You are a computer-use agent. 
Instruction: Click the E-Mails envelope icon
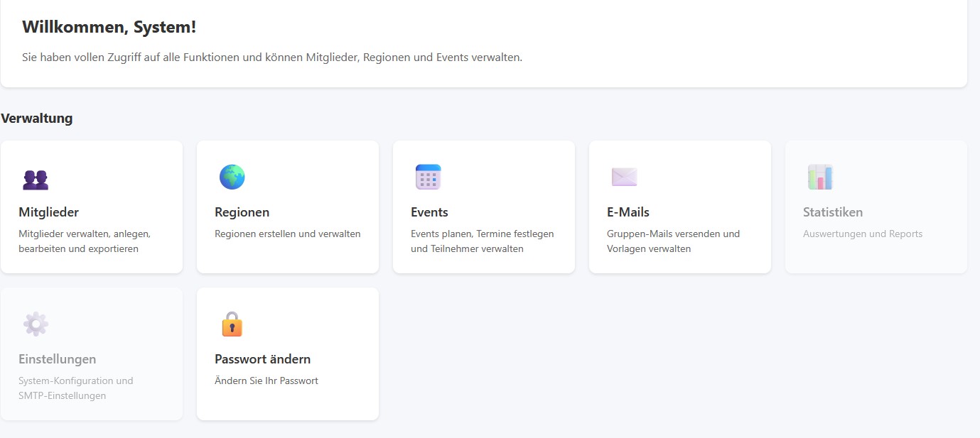click(x=624, y=177)
